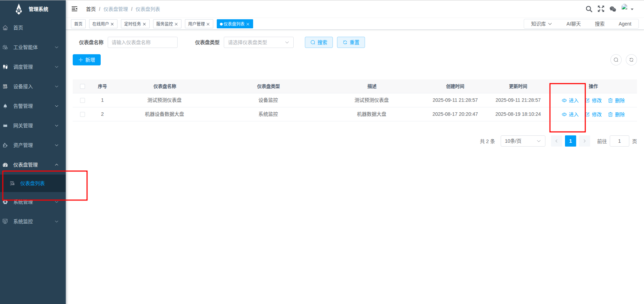Close the 服务监控 tab
The image size is (644, 304).
pyautogui.click(x=176, y=24)
